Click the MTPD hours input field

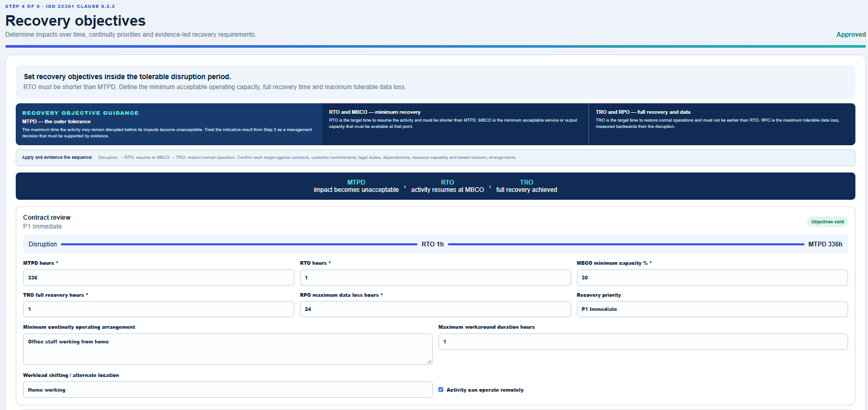tap(158, 277)
